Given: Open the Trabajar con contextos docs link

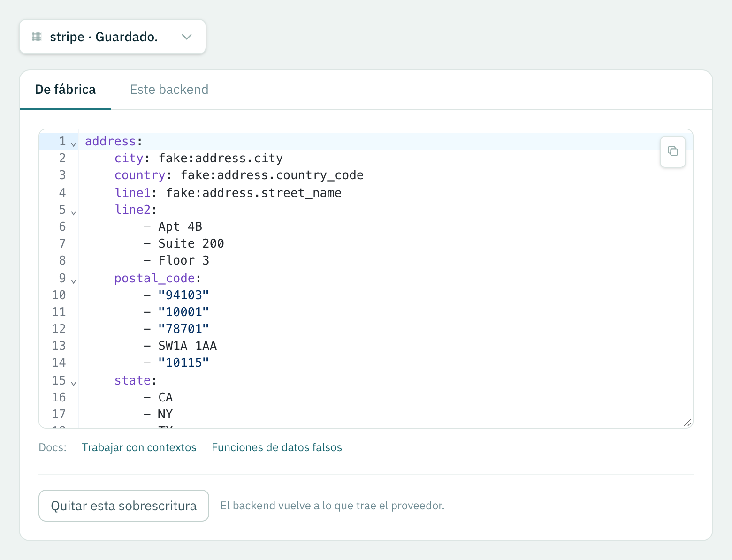Looking at the screenshot, I should click(x=139, y=447).
